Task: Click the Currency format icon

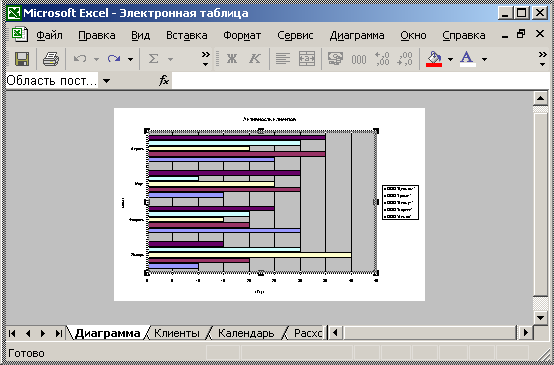Action: coord(335,59)
